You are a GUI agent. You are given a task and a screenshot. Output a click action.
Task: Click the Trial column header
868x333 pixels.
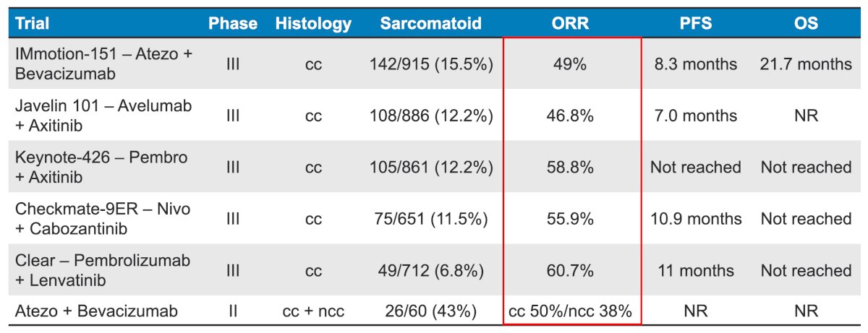click(x=33, y=23)
